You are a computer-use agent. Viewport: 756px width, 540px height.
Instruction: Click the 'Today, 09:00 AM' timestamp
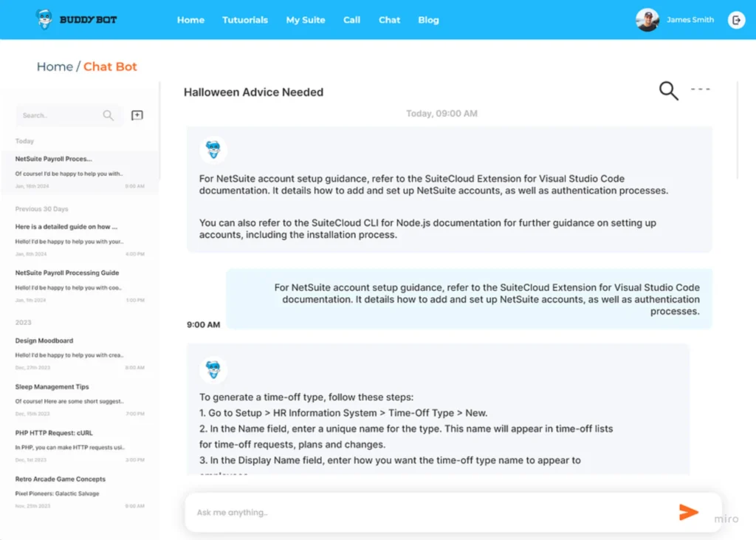point(441,114)
